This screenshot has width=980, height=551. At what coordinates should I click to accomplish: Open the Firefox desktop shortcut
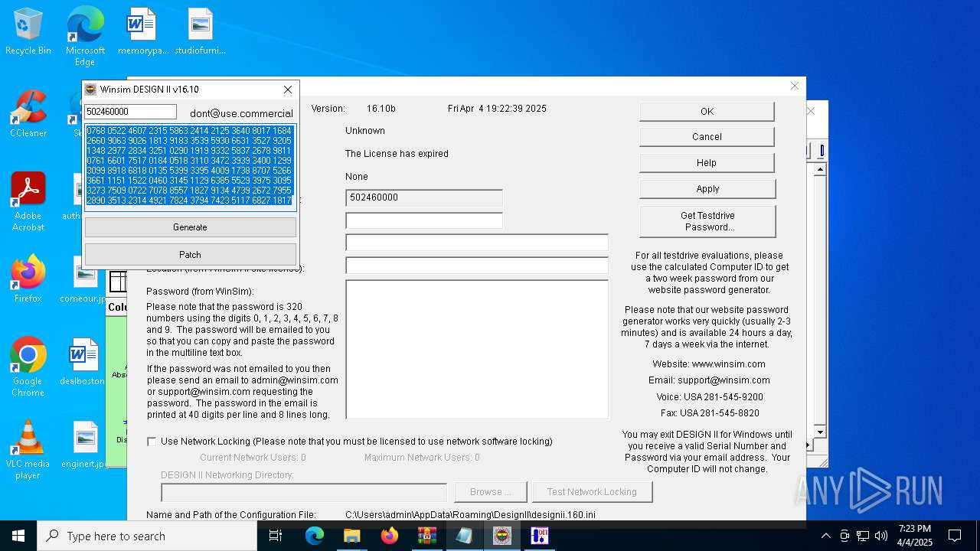click(x=28, y=279)
